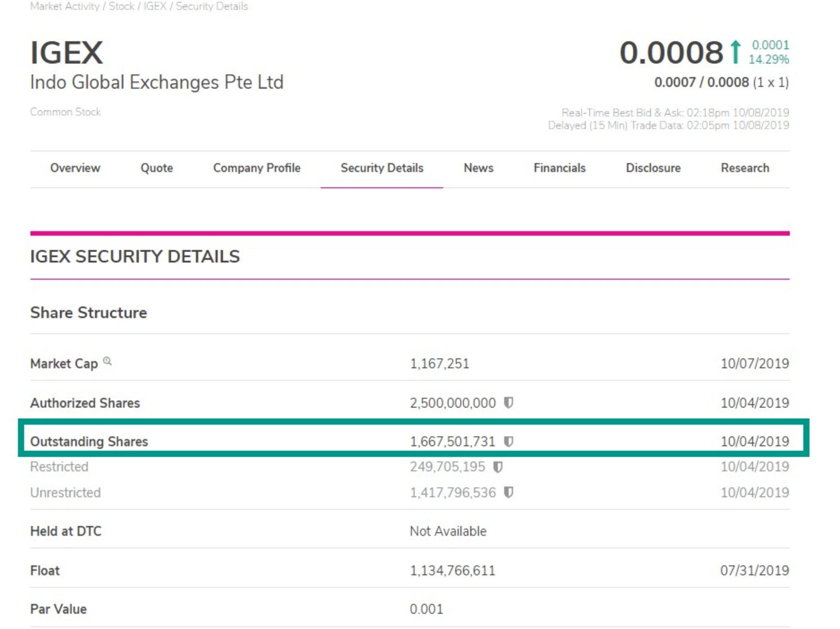Click the Share Structure section heading
The height and width of the screenshot is (629, 840).
click(x=88, y=312)
